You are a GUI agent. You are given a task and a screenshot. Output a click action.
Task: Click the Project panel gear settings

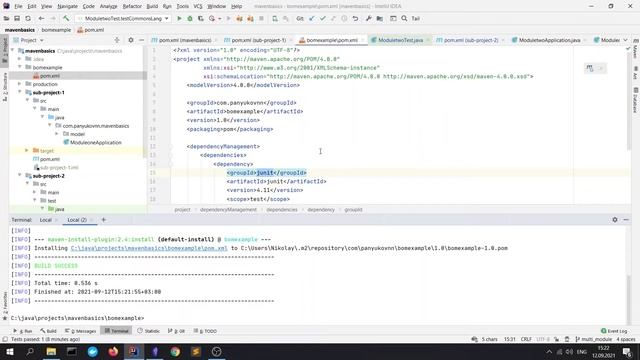point(131,40)
